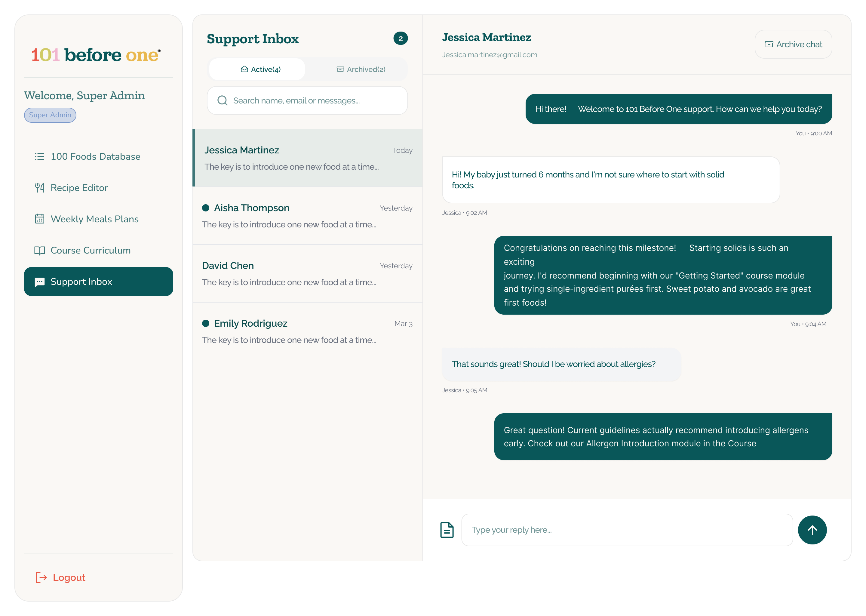The height and width of the screenshot is (616, 866).
Task: Send reply with the up-arrow button
Action: pyautogui.click(x=812, y=530)
